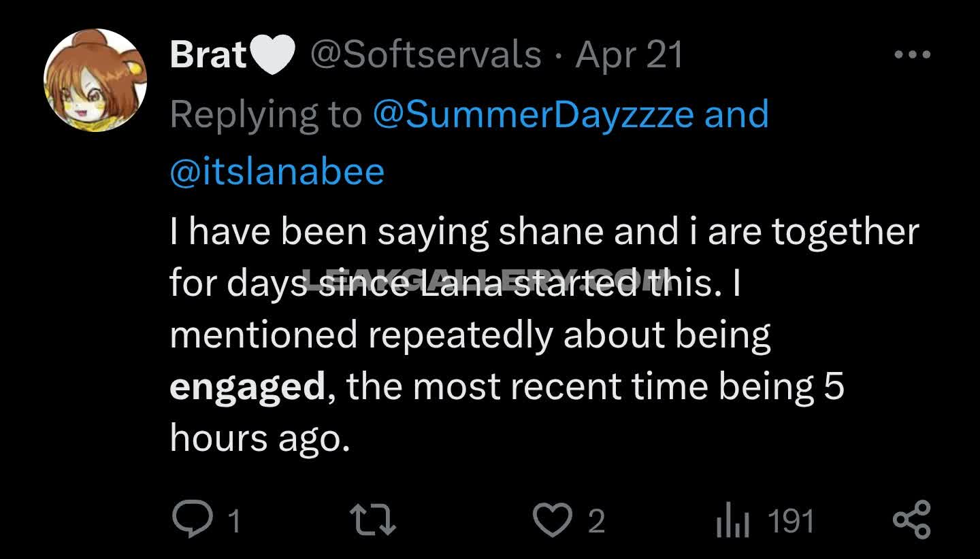Click the share icon on the tweet

click(911, 520)
